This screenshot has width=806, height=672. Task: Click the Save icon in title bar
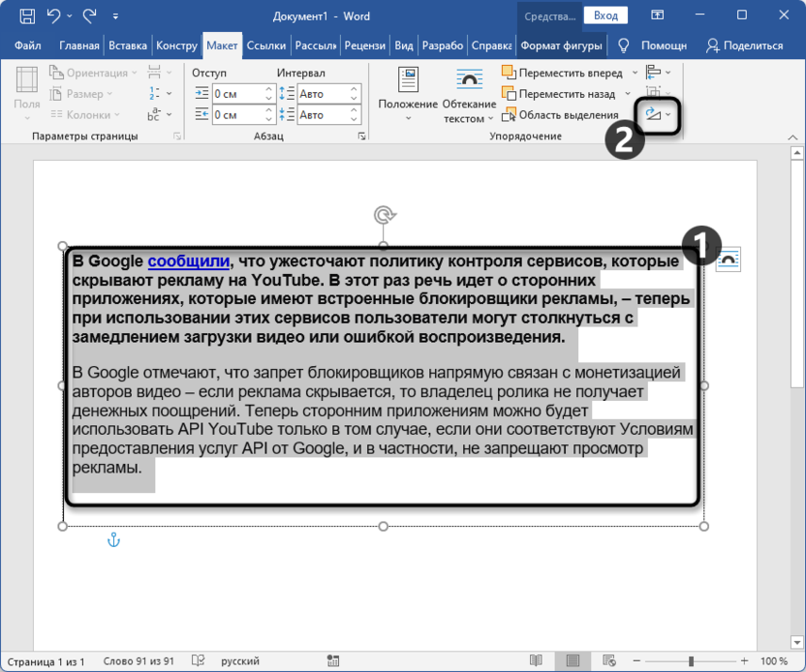tap(27, 15)
